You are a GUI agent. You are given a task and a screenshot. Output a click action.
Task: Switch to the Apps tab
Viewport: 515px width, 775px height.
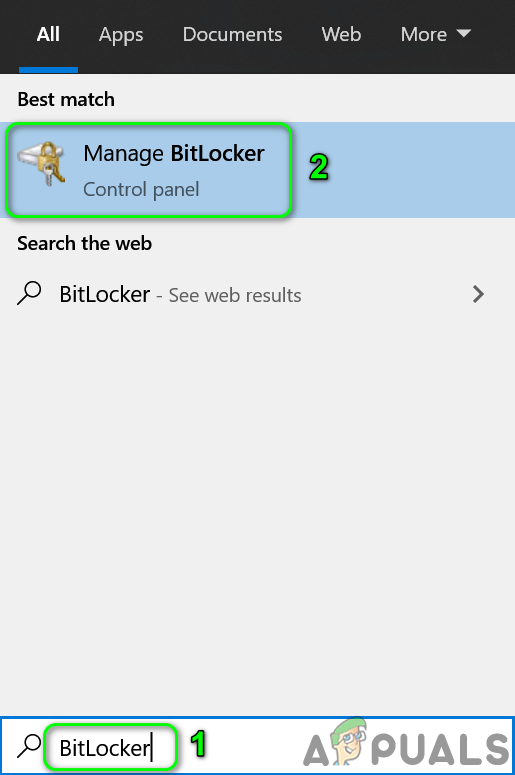tap(121, 35)
